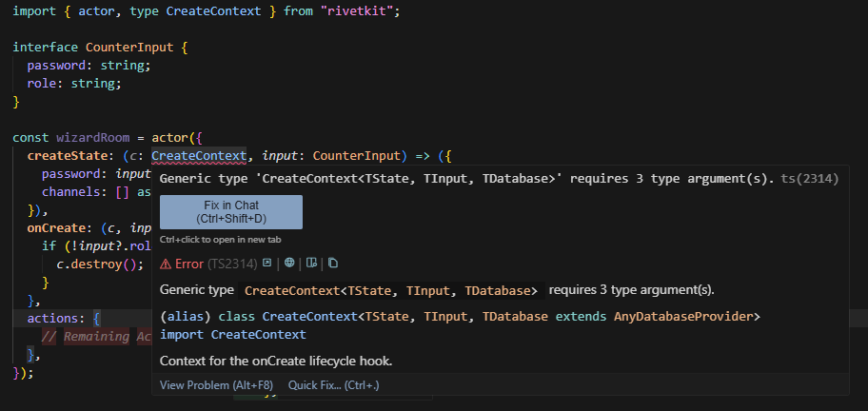The width and height of the screenshot is (868, 411).
Task: Open the side-panel preview icon in error row
Action: [x=311, y=264]
